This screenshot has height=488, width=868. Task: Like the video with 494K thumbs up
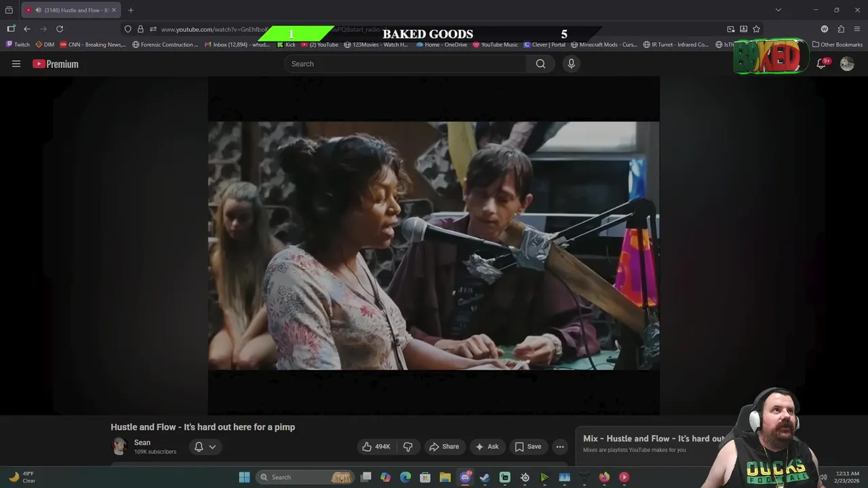[x=376, y=447]
